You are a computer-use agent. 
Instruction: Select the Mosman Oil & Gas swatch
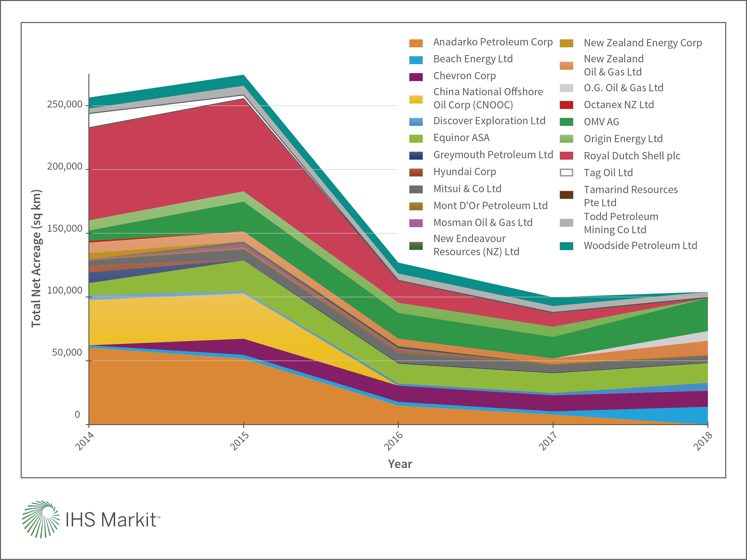click(416, 223)
